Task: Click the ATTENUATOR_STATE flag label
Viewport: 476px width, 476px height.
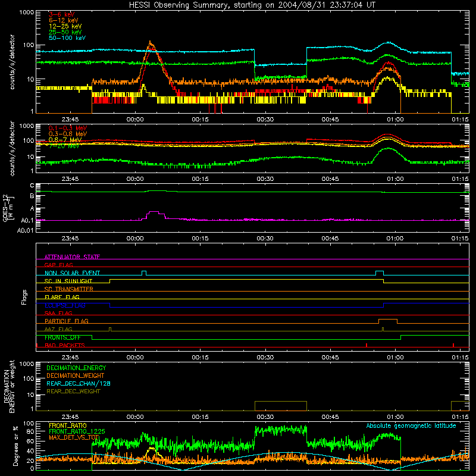Action: 72,257
